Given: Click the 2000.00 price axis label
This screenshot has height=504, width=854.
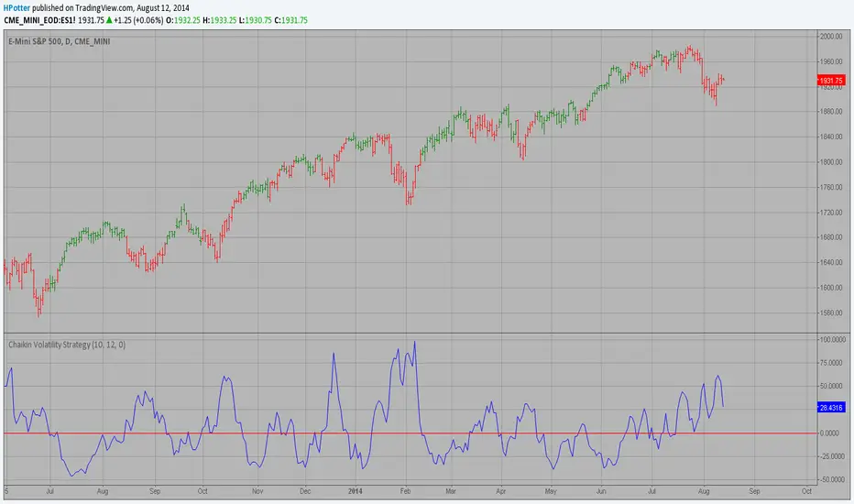Looking at the screenshot, I should (832, 37).
